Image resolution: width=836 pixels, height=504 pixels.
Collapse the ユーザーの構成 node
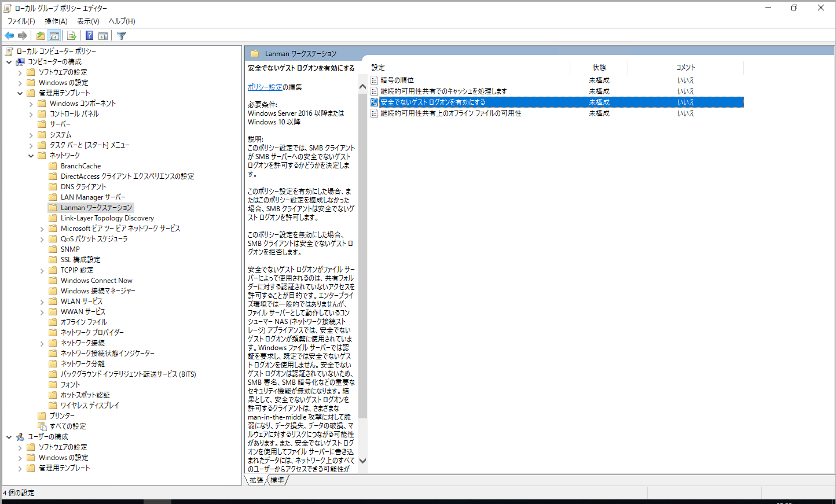pos(9,437)
